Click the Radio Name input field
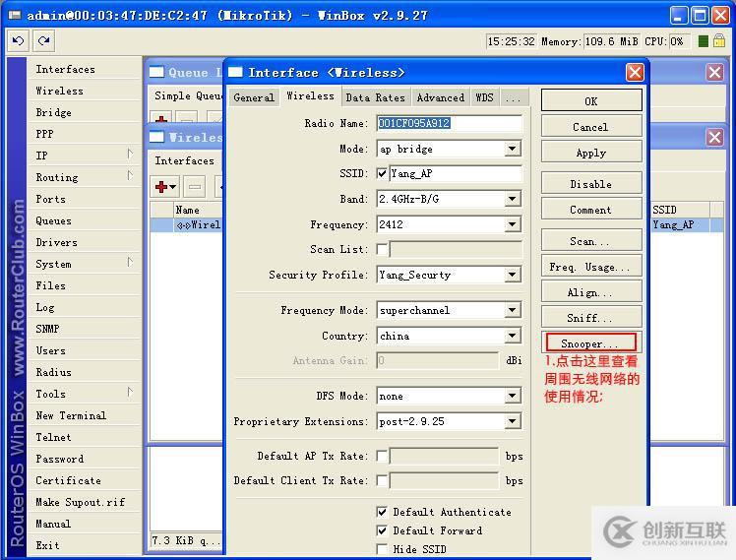 [x=449, y=123]
